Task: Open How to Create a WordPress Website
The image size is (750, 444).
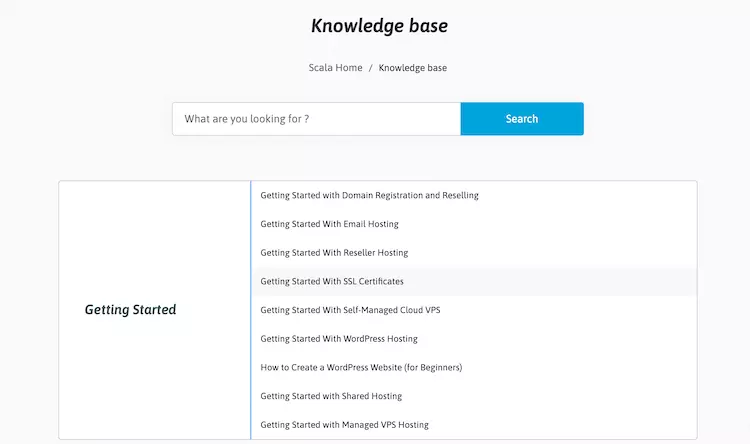Action: click(x=361, y=367)
